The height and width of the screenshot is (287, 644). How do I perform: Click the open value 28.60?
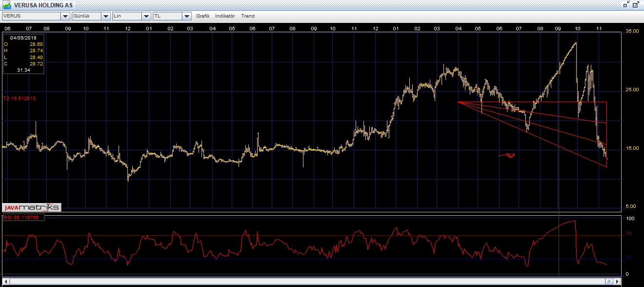36,44
